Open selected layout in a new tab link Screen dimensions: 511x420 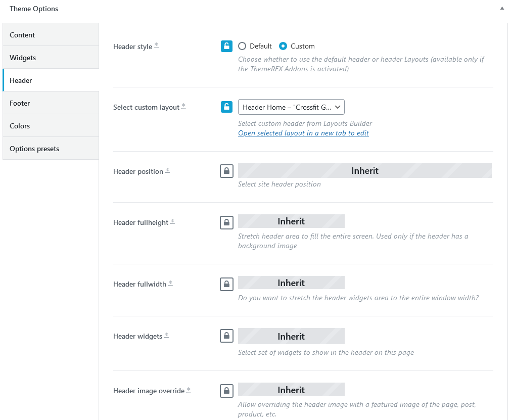click(x=303, y=133)
